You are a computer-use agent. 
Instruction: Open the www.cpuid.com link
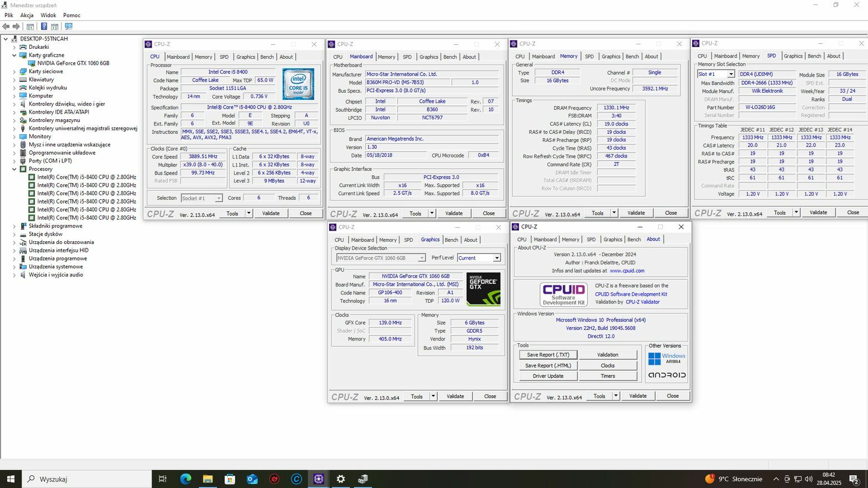click(x=627, y=271)
